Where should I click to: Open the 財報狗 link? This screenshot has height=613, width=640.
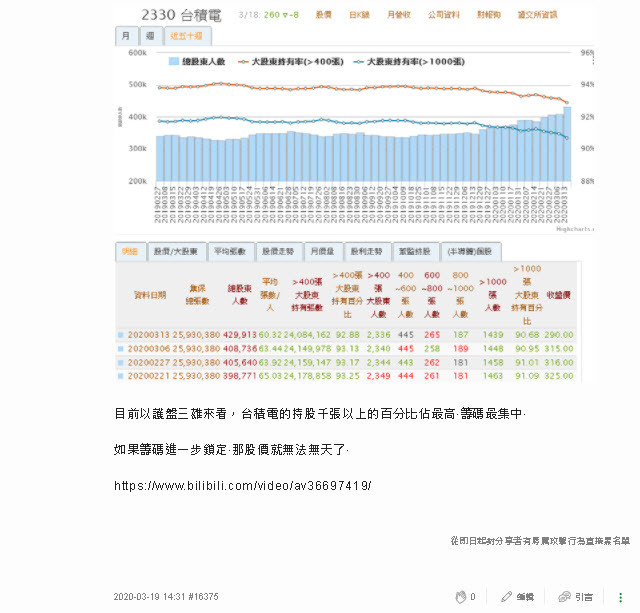489,15
